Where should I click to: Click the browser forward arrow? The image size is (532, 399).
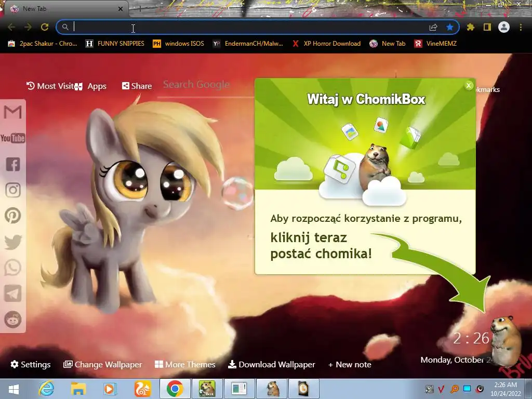click(x=28, y=27)
